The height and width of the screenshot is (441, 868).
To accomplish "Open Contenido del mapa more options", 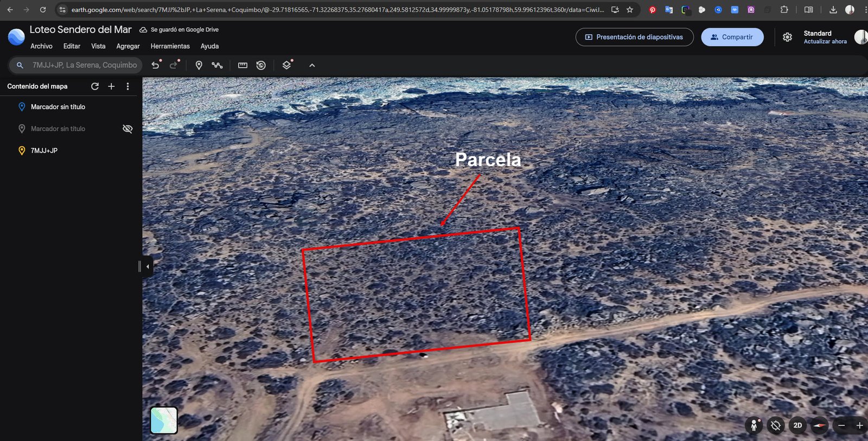I will click(127, 86).
